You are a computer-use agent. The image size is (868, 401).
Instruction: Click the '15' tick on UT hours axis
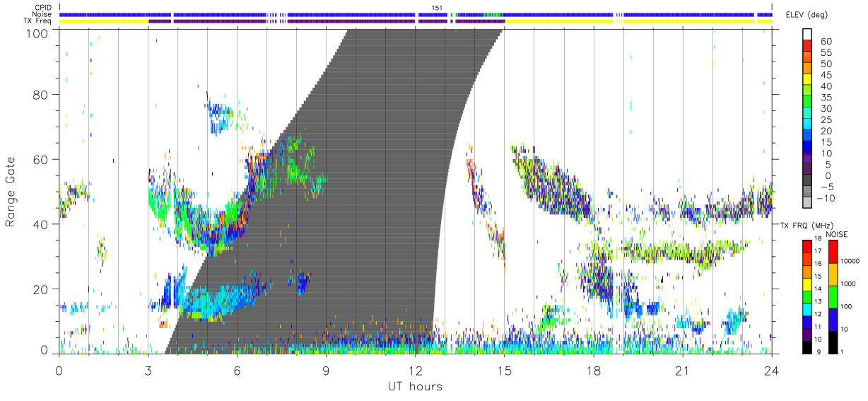pos(504,371)
